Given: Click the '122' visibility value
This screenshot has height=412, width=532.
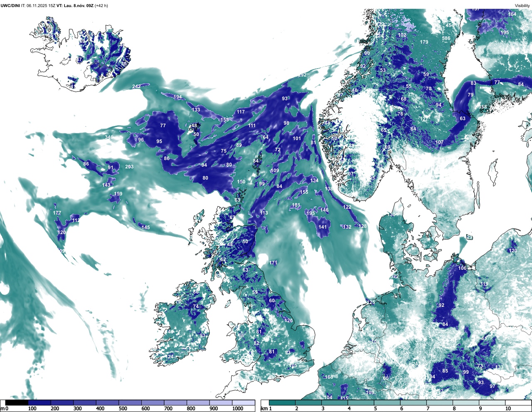Looking at the screenshot, I should [347, 207].
